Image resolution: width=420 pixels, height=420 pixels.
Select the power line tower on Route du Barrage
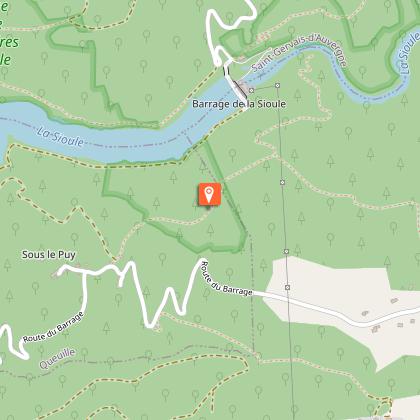pyautogui.click(x=288, y=287)
